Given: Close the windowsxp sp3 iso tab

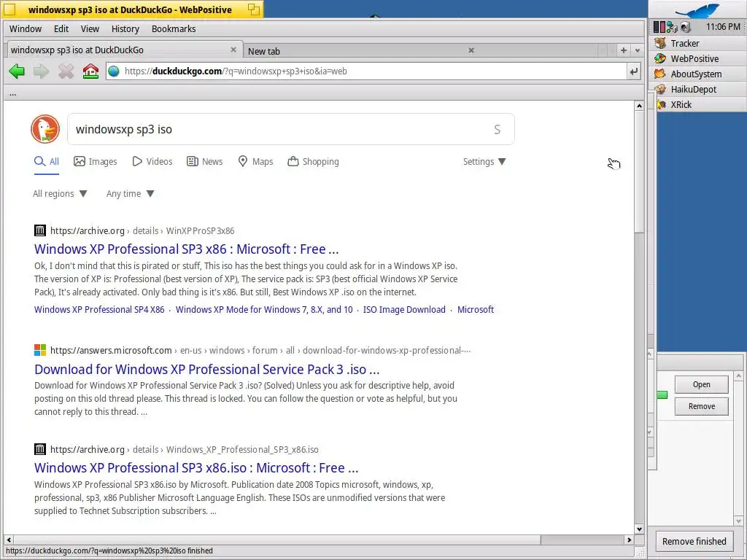Looking at the screenshot, I should 233,50.
